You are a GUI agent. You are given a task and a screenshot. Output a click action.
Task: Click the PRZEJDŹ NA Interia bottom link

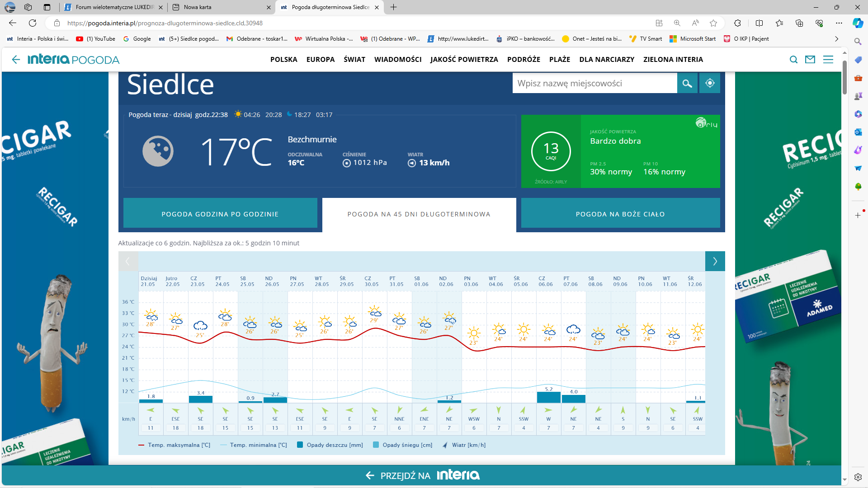[x=423, y=475]
